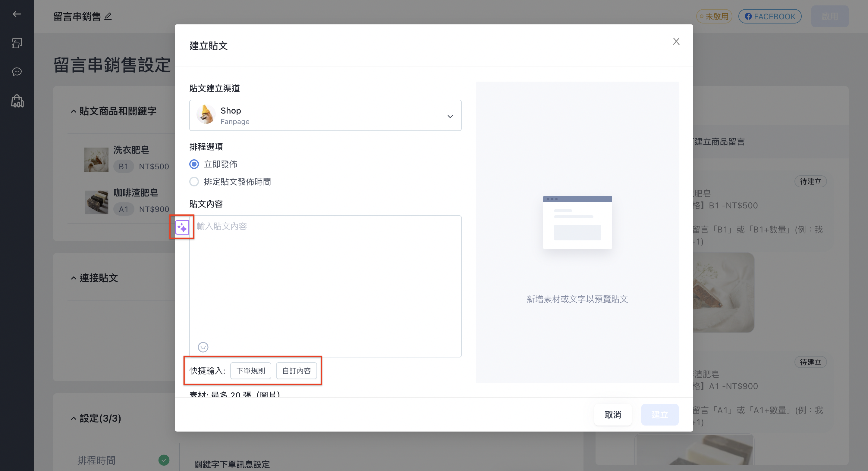Open the Shop Fanpage channel dropdown
Image resolution: width=868 pixels, height=471 pixels.
pyautogui.click(x=325, y=115)
